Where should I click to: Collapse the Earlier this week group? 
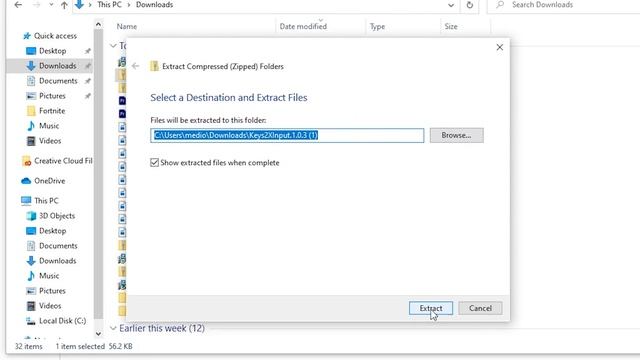coord(113,328)
